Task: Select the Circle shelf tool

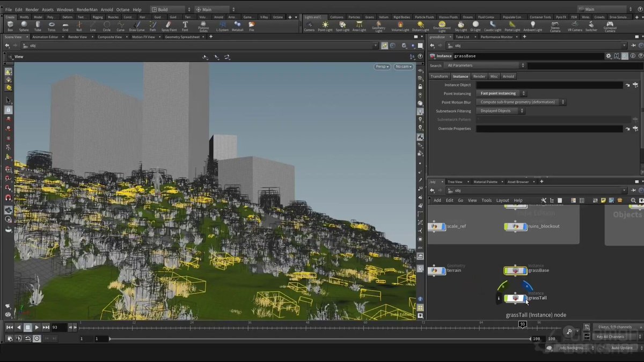Action: point(107,26)
